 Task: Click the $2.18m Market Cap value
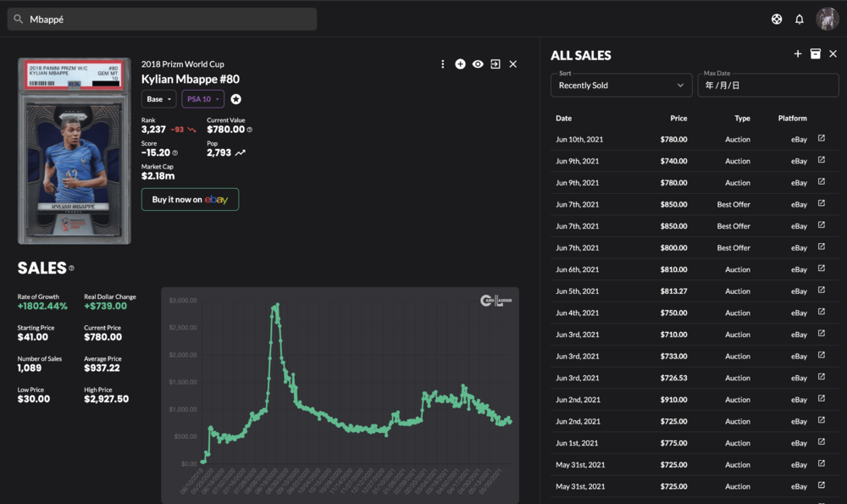tap(158, 176)
